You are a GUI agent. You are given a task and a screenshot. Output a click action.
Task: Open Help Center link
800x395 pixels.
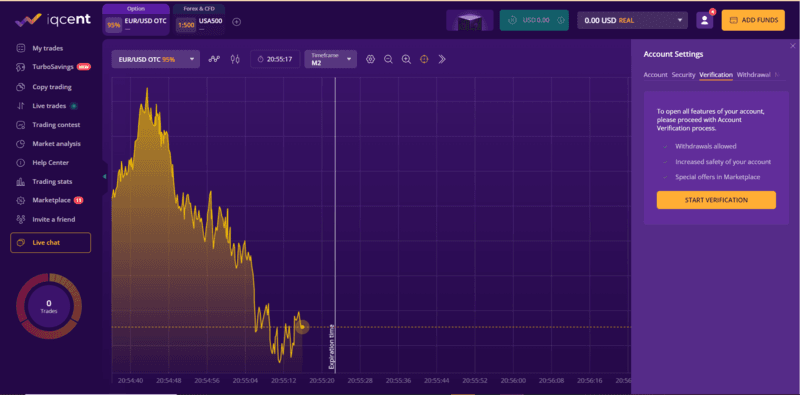tap(51, 163)
